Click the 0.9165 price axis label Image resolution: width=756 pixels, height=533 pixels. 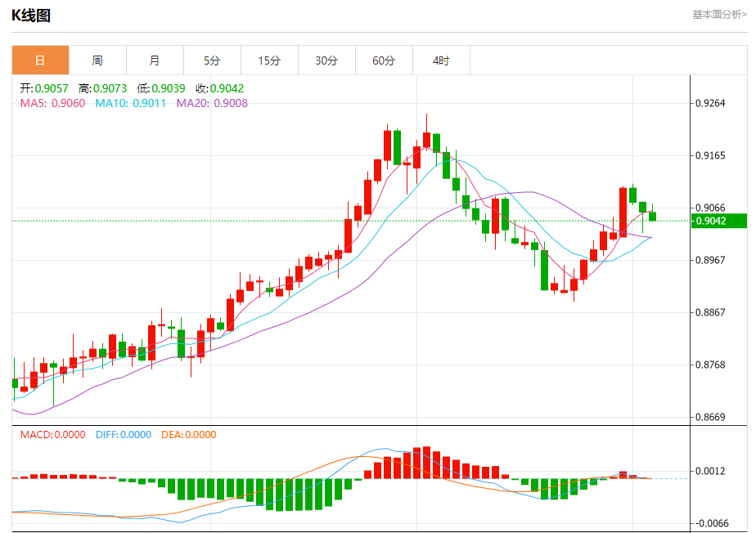pos(710,155)
